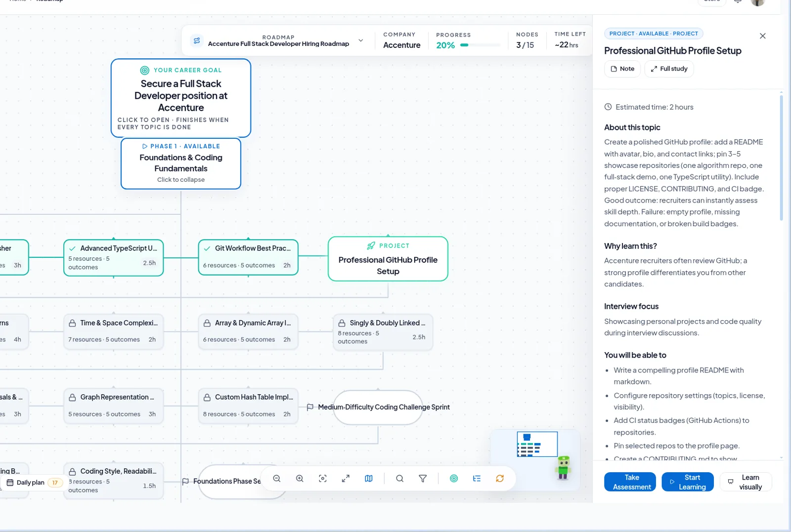Click the progress bar showing 20%

tap(480, 45)
